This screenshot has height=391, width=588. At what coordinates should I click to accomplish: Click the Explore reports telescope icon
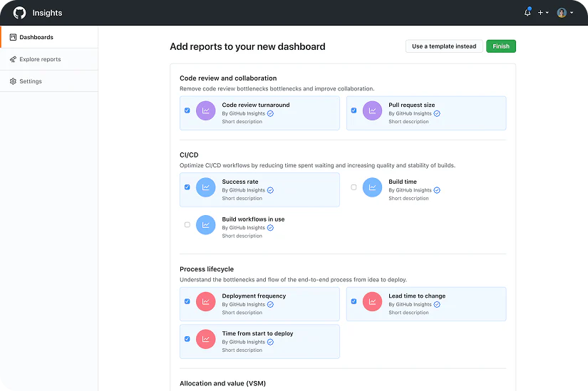[13, 59]
